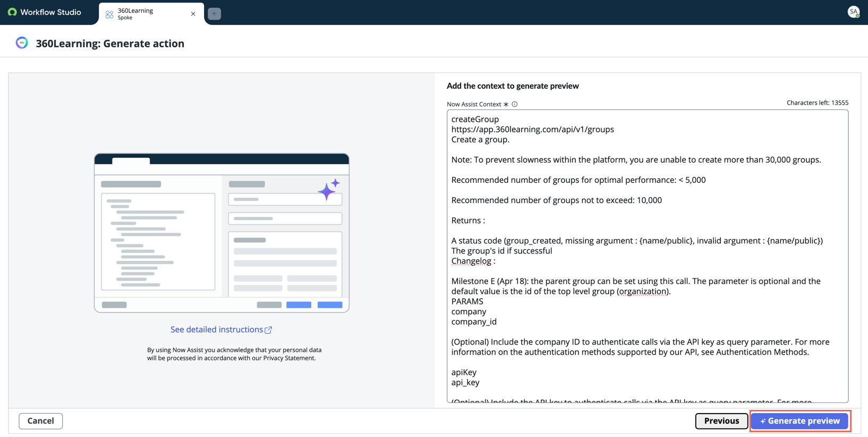The width and height of the screenshot is (868, 437).
Task: Click the external link icon beside instructions
Action: tap(268, 330)
